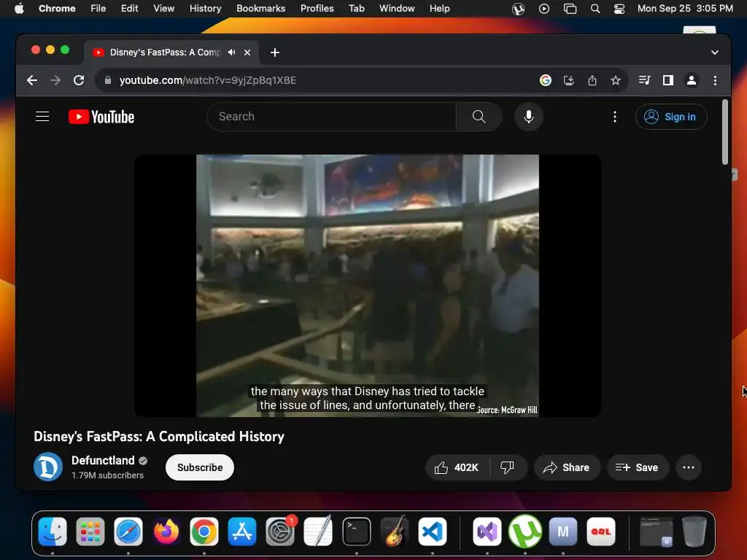Click the search magnifier button

(479, 117)
